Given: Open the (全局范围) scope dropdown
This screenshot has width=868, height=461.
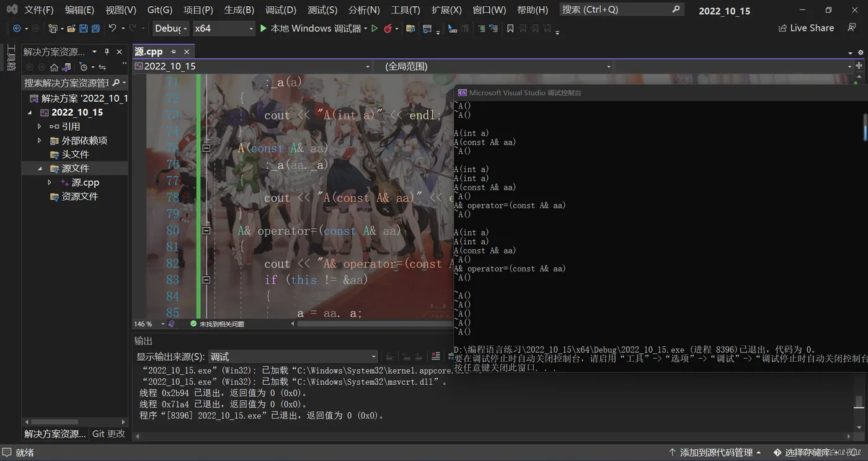Looking at the screenshot, I should (497, 66).
